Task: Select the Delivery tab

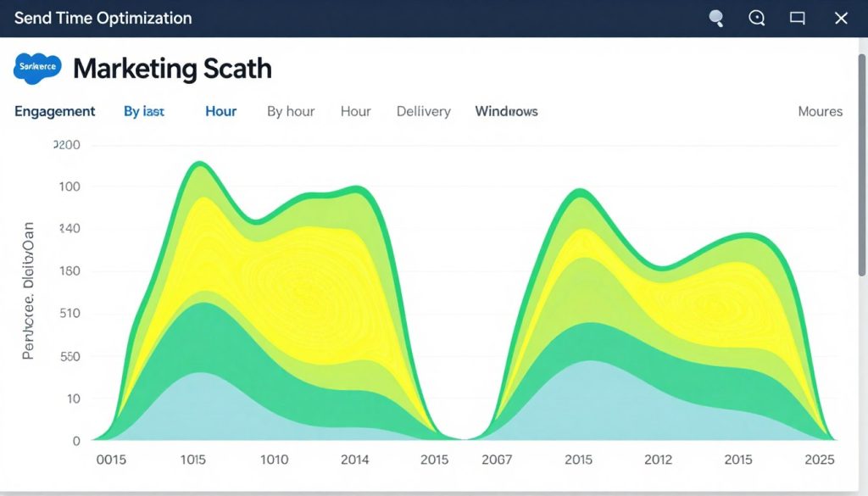Action: tap(423, 111)
